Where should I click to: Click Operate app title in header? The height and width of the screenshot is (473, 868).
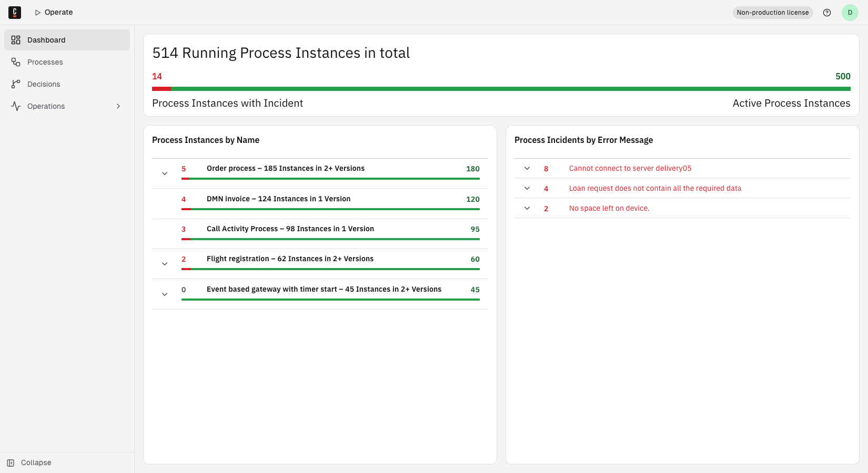54,13
